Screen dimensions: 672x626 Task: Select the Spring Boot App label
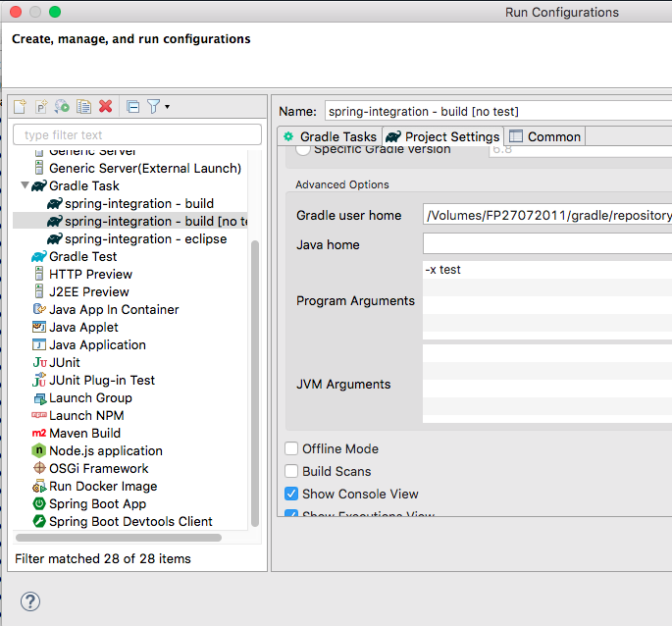click(98, 503)
